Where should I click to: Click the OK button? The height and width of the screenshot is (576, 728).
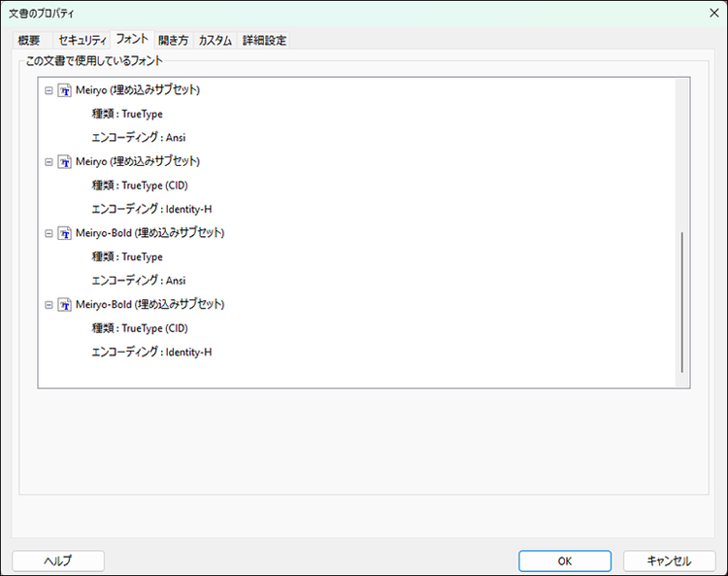[x=565, y=561]
